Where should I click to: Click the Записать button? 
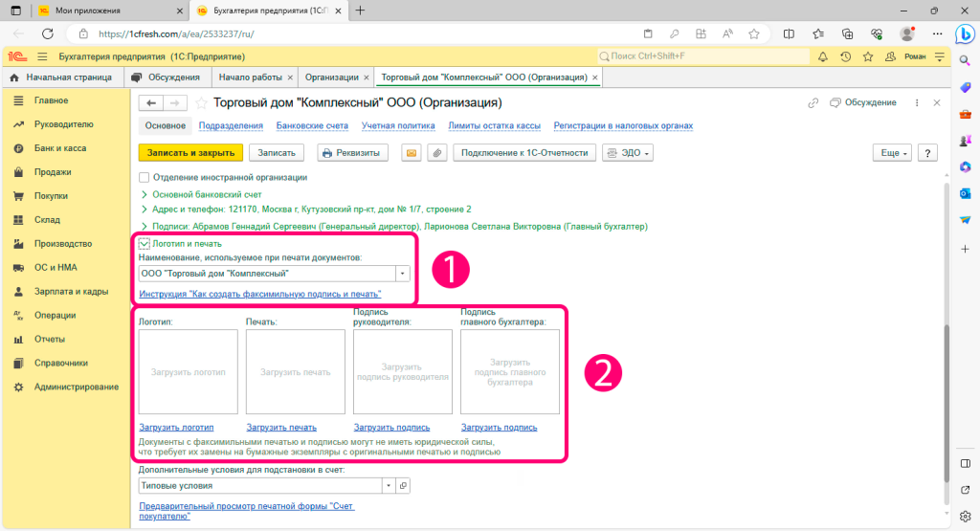(x=277, y=153)
